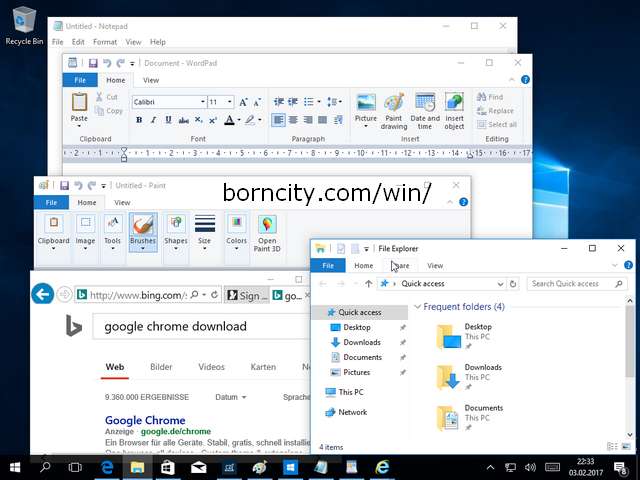This screenshot has height=480, width=640.
Task: Expand the Datum filter dropdown on Bing
Action: click(x=231, y=397)
